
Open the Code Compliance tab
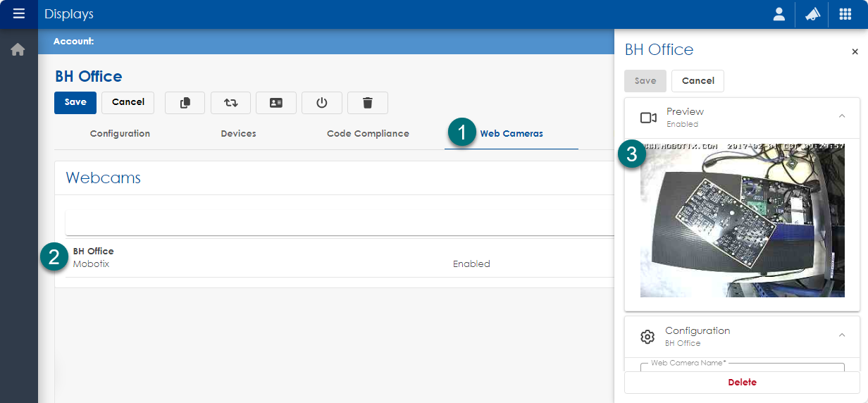point(368,134)
